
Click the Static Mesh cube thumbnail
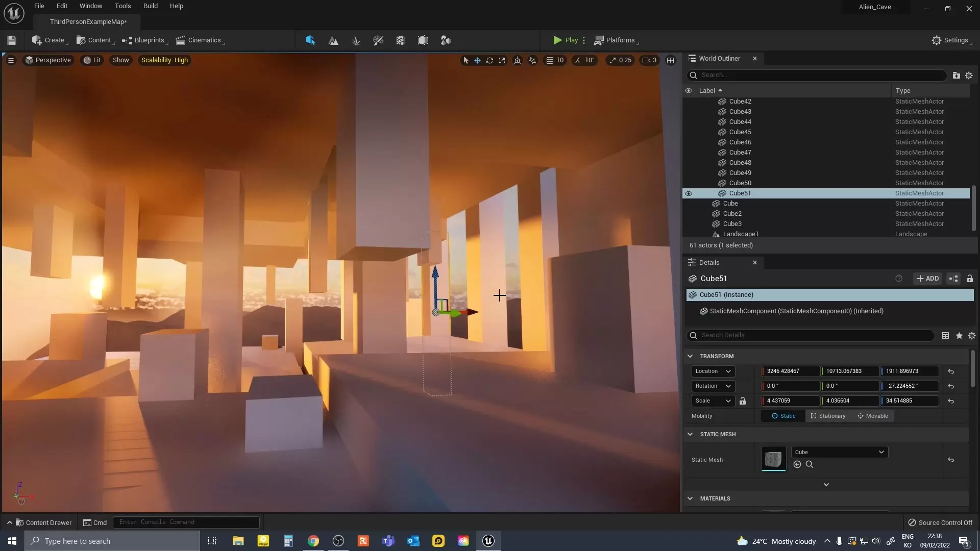[773, 459]
